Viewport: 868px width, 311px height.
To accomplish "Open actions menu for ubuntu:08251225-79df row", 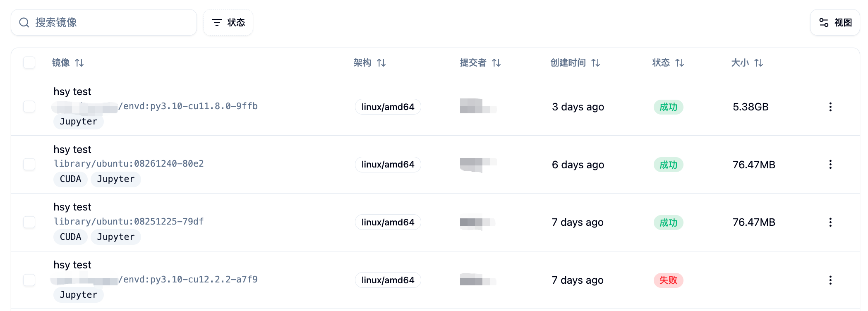I will (830, 222).
